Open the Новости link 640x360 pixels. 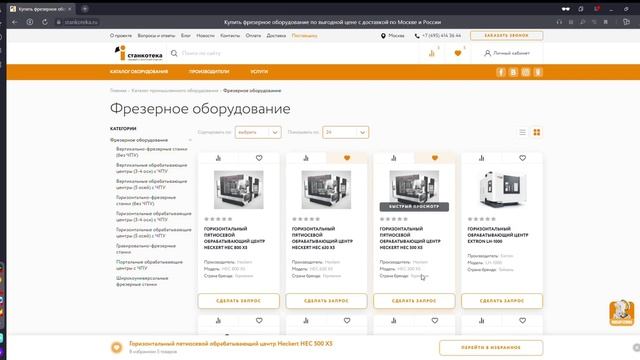tap(205, 36)
